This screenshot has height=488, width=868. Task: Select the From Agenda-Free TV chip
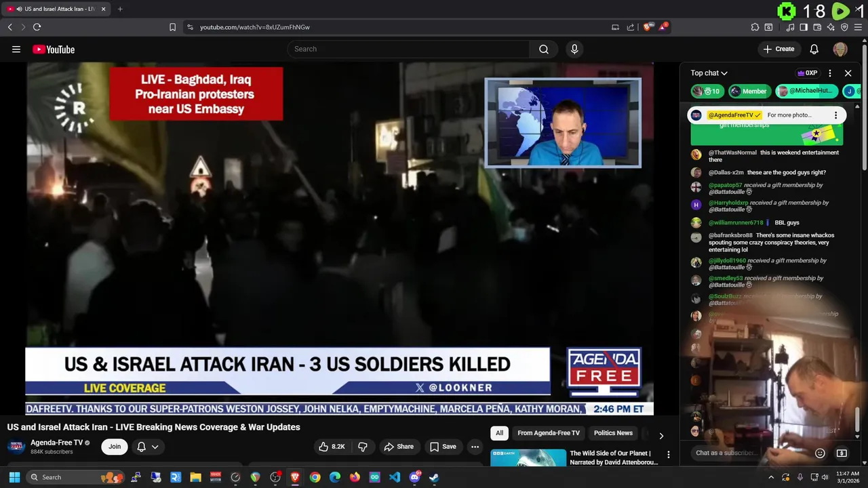coord(549,433)
